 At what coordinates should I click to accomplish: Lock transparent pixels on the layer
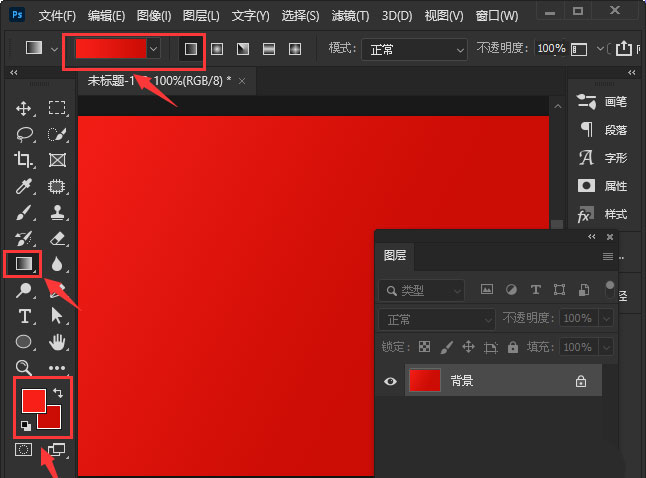point(424,347)
